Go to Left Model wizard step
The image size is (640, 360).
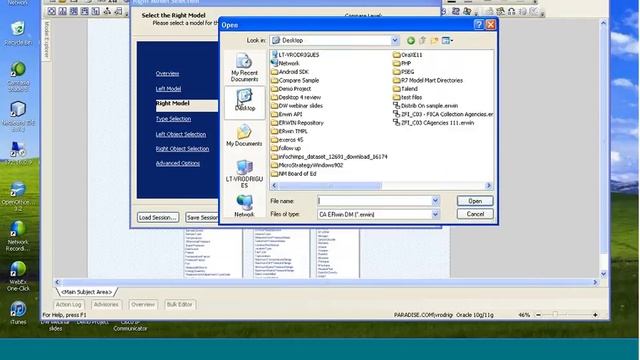click(168, 89)
